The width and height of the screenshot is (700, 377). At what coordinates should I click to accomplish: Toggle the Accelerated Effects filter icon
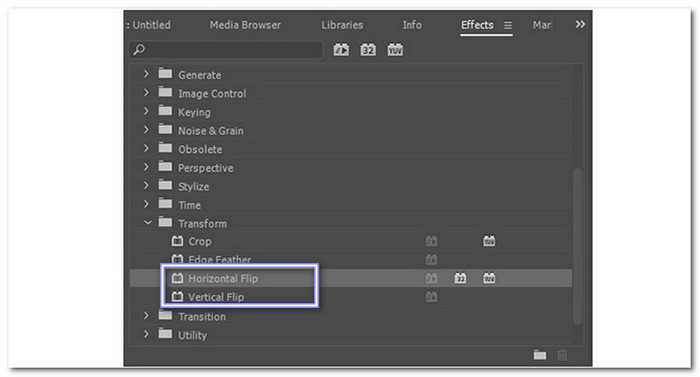(342, 50)
